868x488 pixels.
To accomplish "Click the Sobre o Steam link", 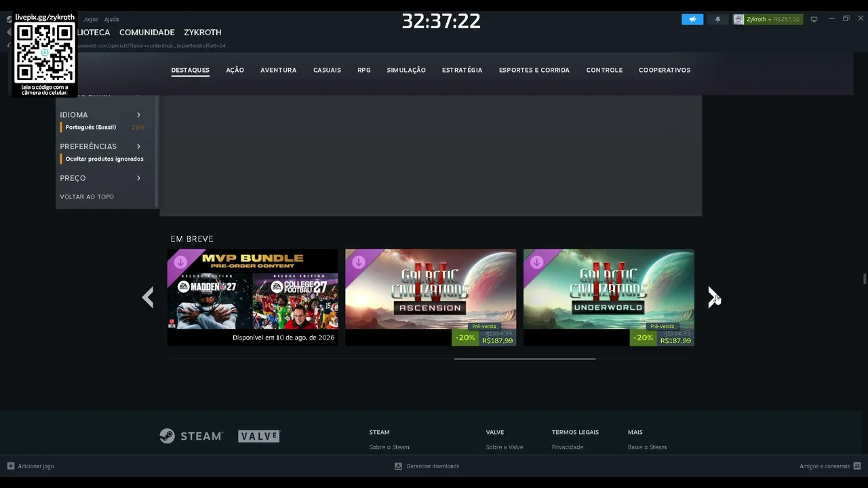I will [x=389, y=447].
